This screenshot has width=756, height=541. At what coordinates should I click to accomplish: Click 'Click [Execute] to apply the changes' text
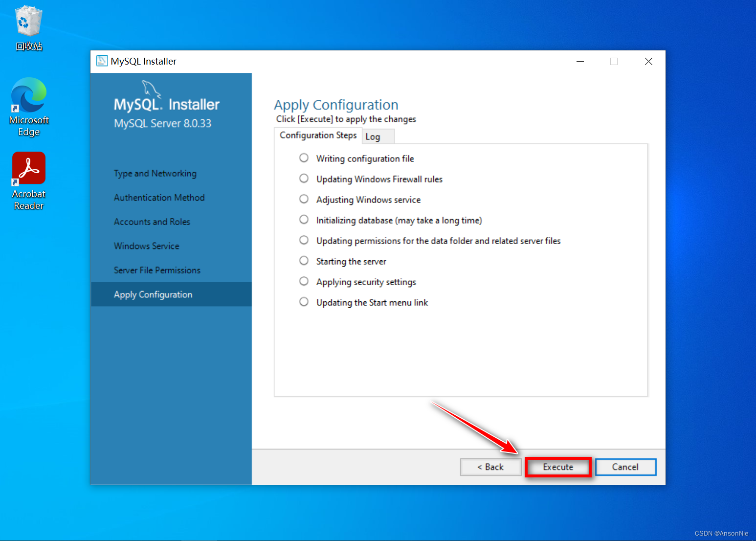[346, 119]
